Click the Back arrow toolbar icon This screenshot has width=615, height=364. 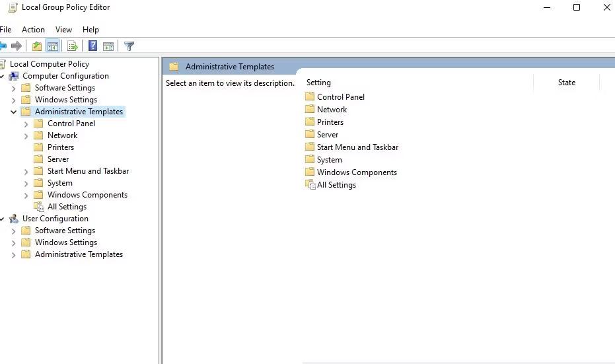point(3,46)
